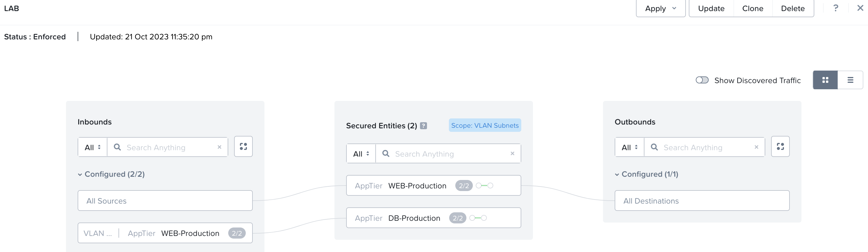Viewport: 868px width, 252px height.
Task: Click the Inbounds expand focus icon
Action: coord(243,146)
